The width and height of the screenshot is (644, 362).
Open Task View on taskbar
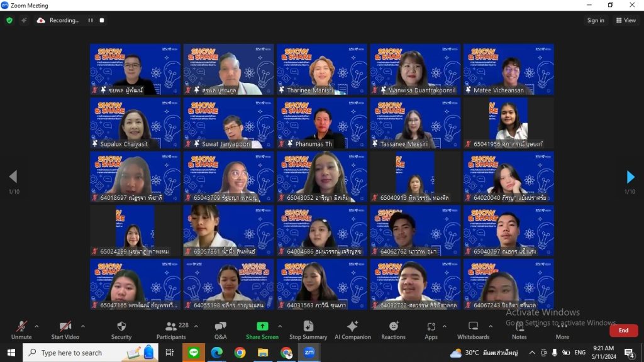(x=169, y=353)
